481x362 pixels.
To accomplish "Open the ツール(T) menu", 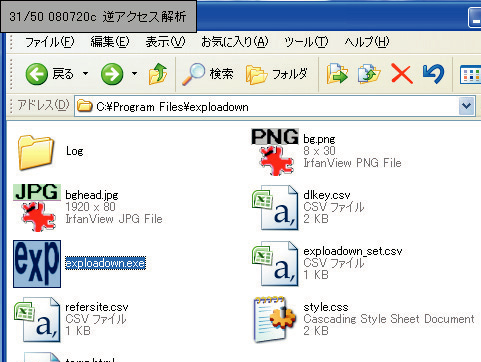I will point(306,42).
